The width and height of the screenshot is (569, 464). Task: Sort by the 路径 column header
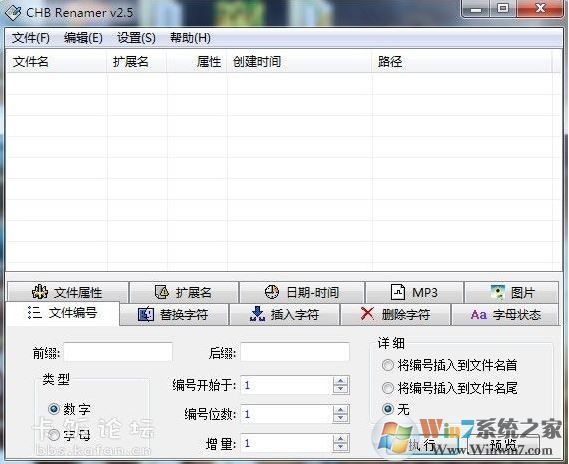(462, 62)
